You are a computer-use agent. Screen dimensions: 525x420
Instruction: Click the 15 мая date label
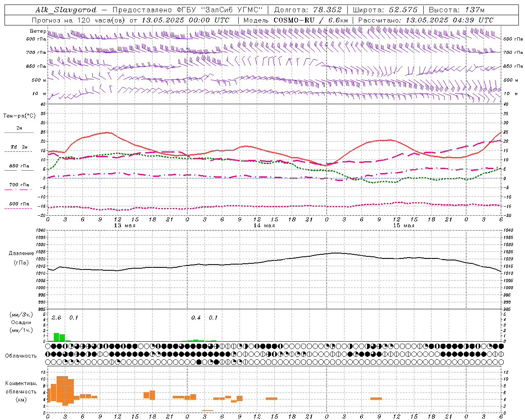point(404,226)
